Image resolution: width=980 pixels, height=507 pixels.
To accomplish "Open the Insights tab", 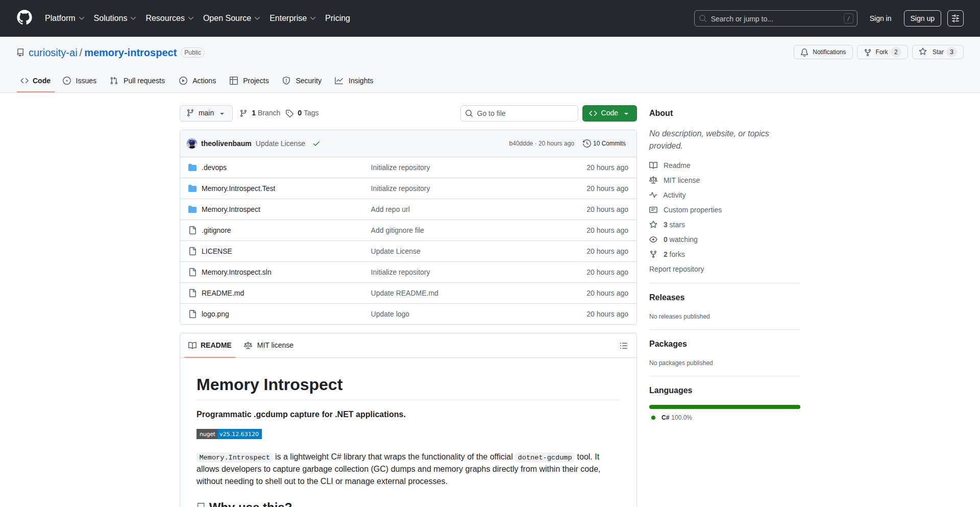I will pos(354,81).
